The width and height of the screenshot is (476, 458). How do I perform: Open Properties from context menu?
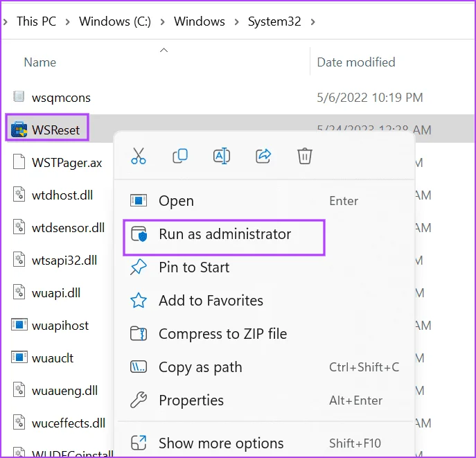point(264,400)
